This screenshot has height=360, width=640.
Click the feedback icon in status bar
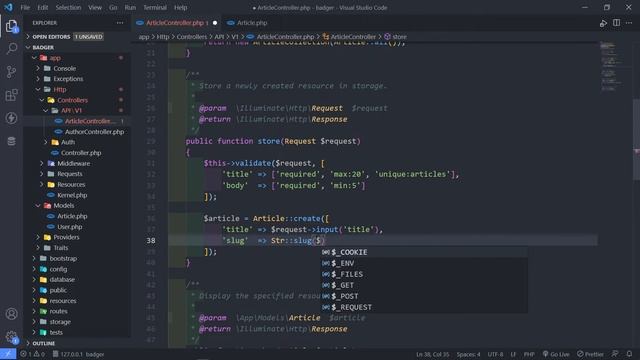tap(615, 354)
